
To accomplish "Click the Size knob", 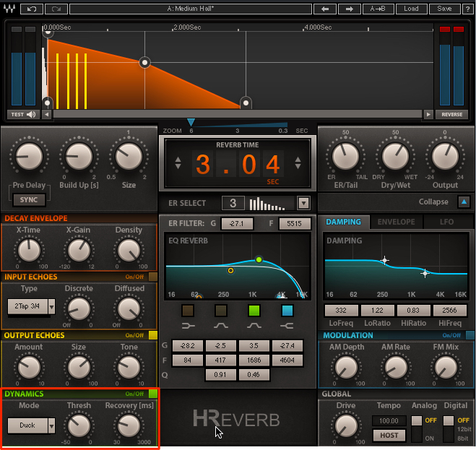I will click(x=129, y=156).
